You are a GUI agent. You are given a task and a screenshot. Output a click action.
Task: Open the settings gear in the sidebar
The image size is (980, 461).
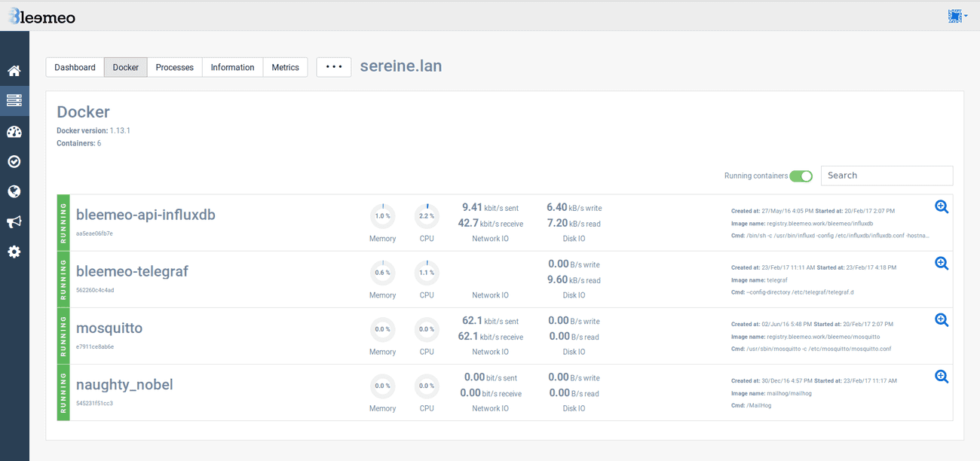point(14,252)
